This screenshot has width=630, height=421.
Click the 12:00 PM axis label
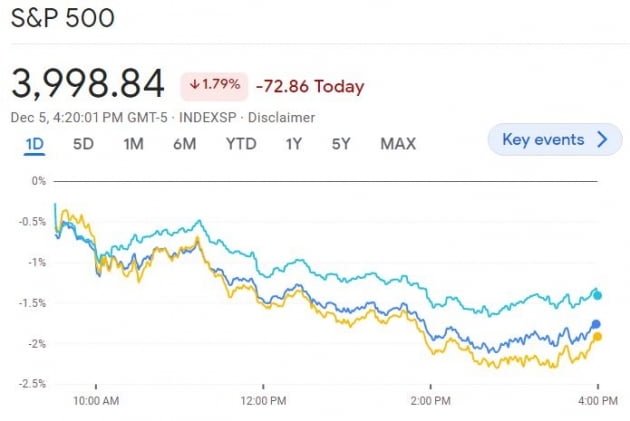[264, 401]
